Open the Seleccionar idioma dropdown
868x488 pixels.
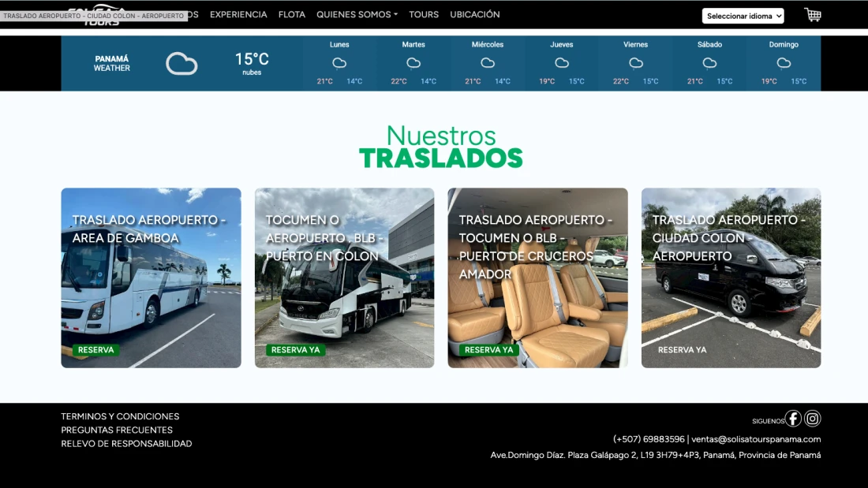[x=743, y=16]
